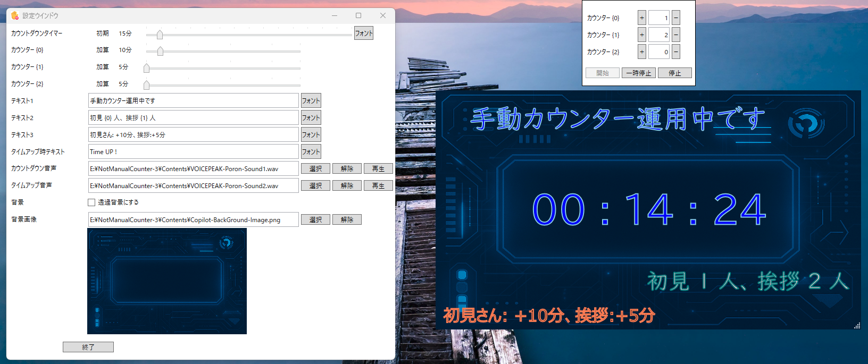
Task: Choose background image file with 選択
Action: (315, 220)
